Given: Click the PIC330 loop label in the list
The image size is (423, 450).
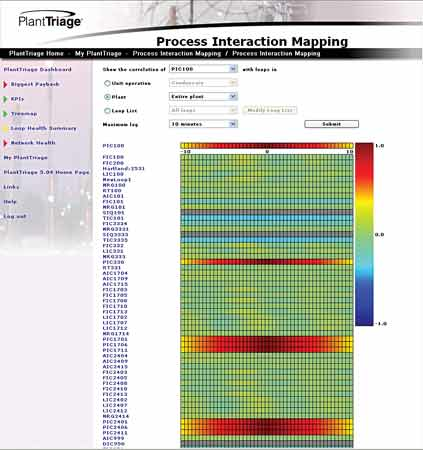Looking at the screenshot, I should pyautogui.click(x=113, y=262).
